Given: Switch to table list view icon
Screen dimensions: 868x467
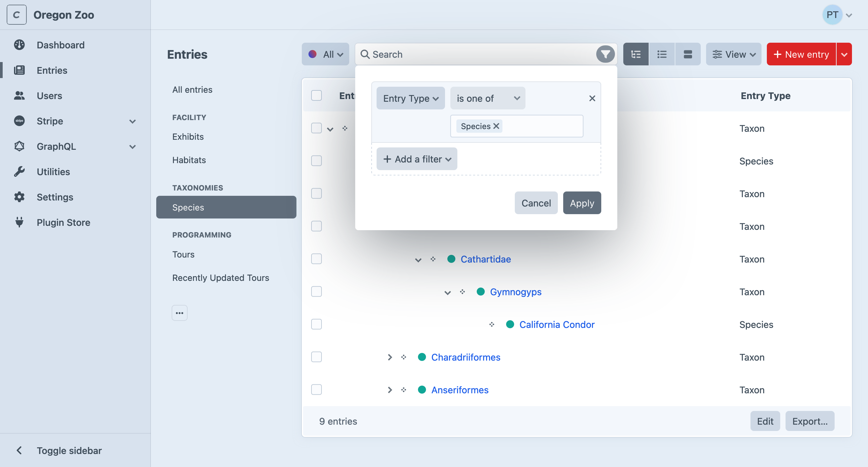Looking at the screenshot, I should pos(661,54).
